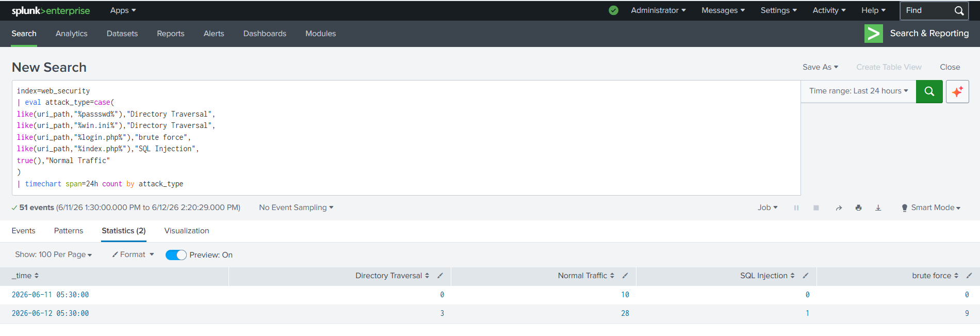Stop the search job

point(816,207)
